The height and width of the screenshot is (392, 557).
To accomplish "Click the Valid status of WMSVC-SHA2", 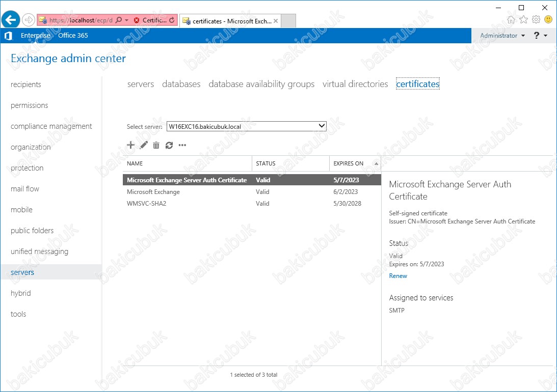I will click(x=262, y=203).
